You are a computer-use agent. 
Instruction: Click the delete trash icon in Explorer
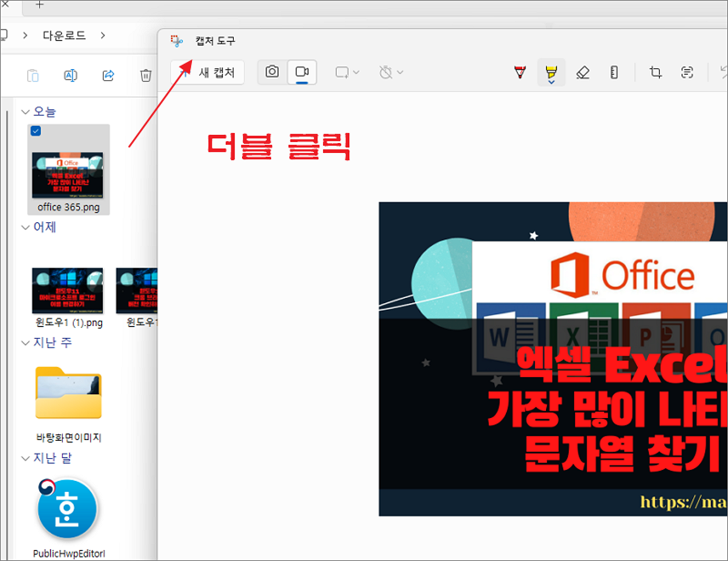(146, 75)
